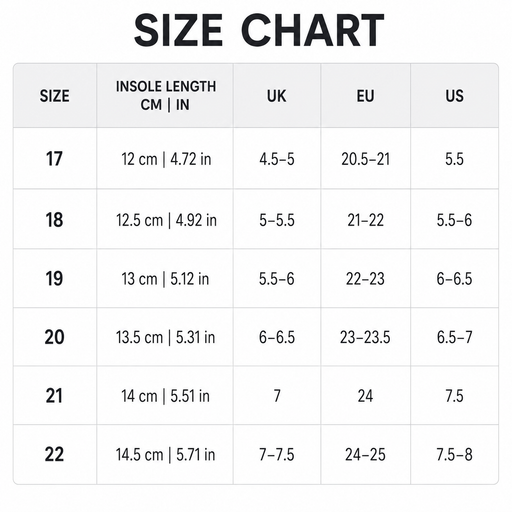Image resolution: width=512 pixels, height=512 pixels.
Task: Click size 21 row label
Action: (x=54, y=396)
